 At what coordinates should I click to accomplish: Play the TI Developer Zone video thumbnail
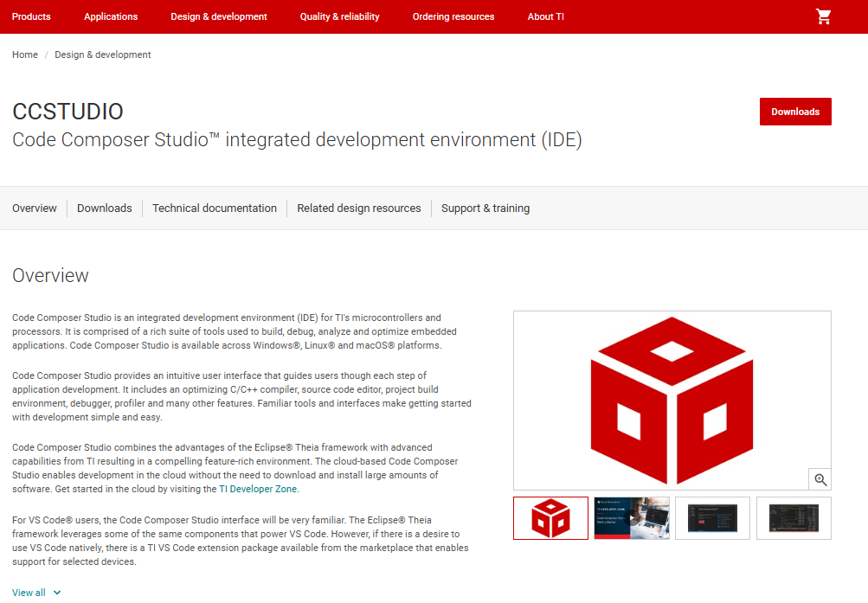(632, 518)
